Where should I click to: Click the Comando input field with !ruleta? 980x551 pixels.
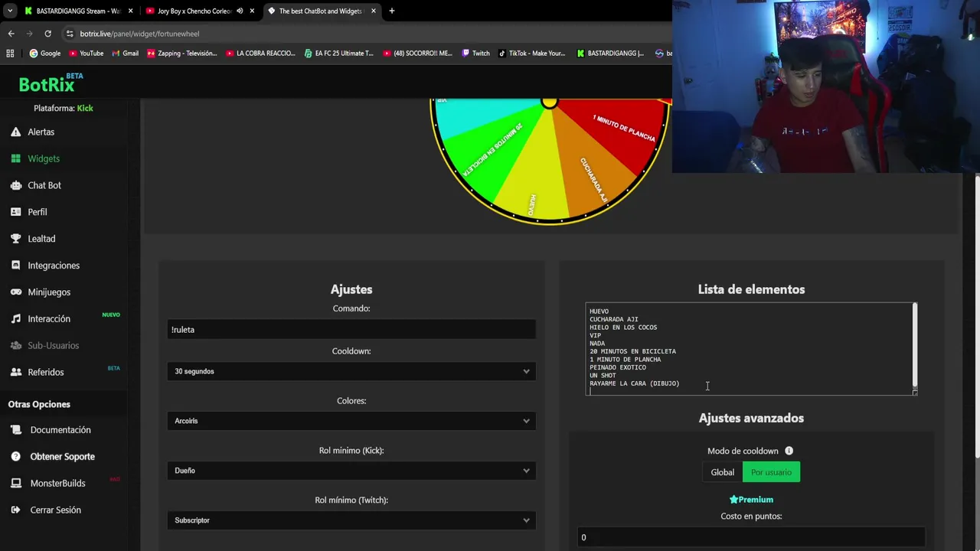351,330
